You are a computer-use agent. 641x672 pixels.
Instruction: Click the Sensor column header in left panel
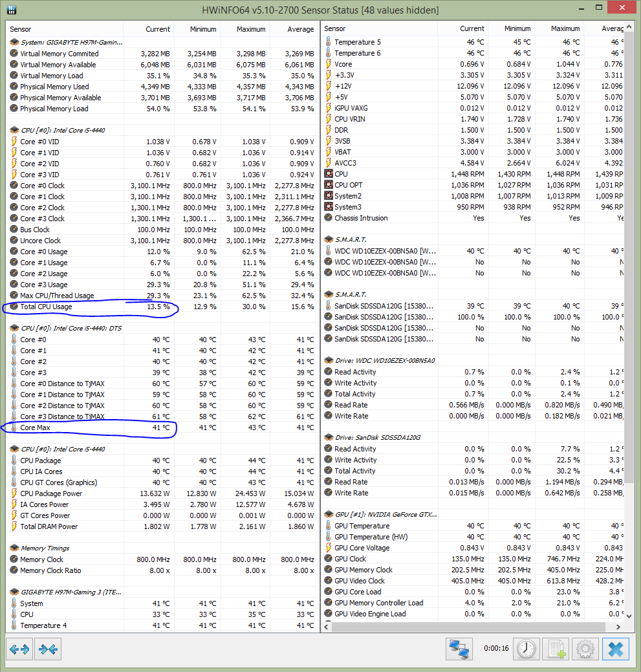click(21, 29)
